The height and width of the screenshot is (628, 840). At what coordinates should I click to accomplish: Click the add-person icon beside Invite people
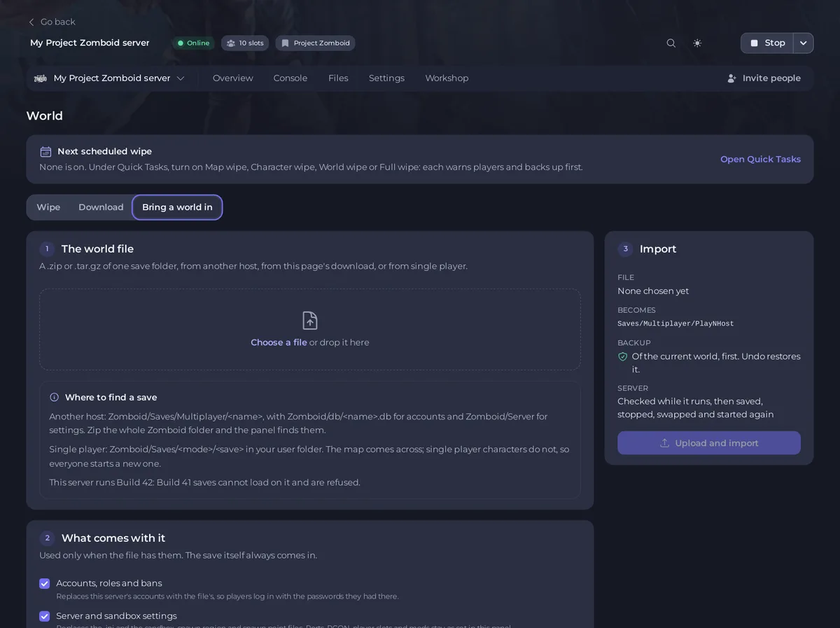[x=732, y=78]
